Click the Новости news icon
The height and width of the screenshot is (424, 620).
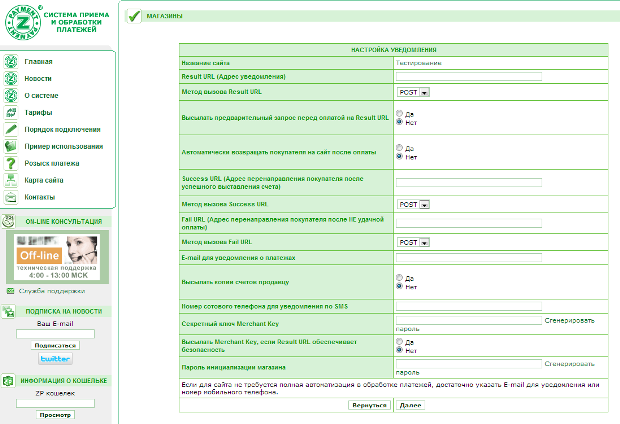(x=10, y=78)
